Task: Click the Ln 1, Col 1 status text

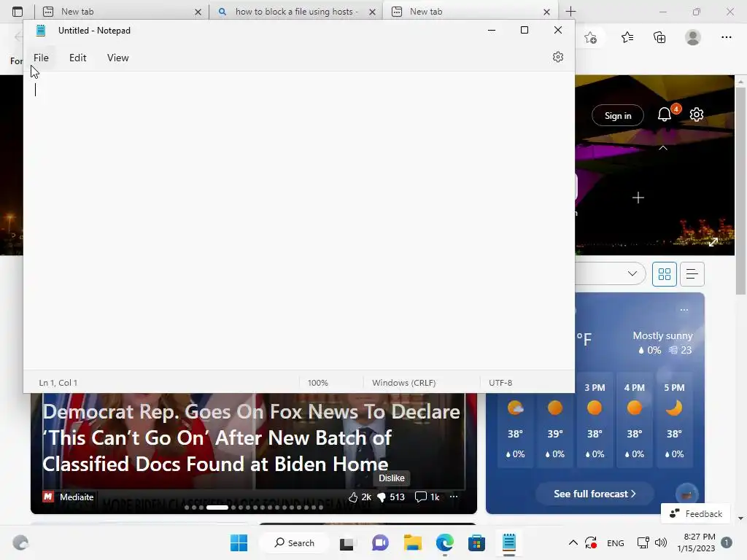Action: 58,382
